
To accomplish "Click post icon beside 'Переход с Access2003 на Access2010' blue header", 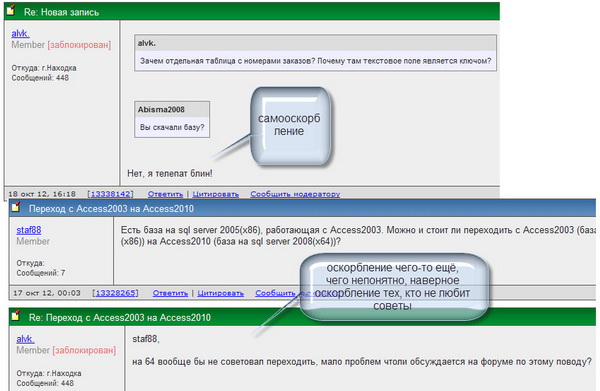I will pos(16,207).
